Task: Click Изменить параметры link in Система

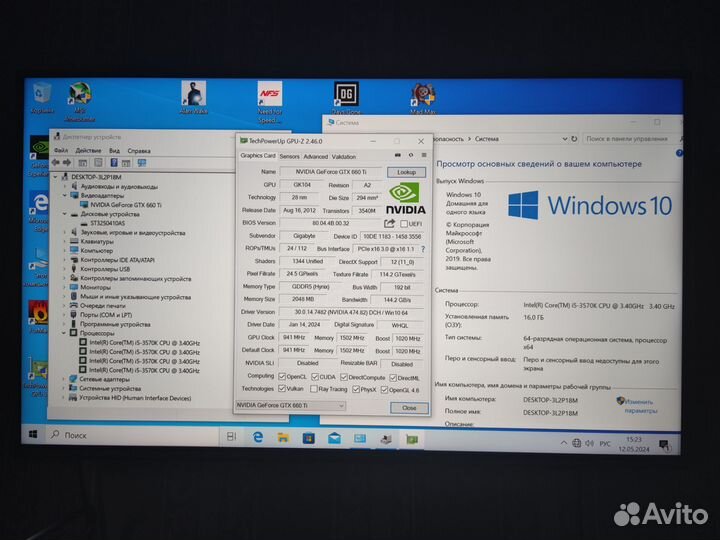Action: tap(640, 406)
